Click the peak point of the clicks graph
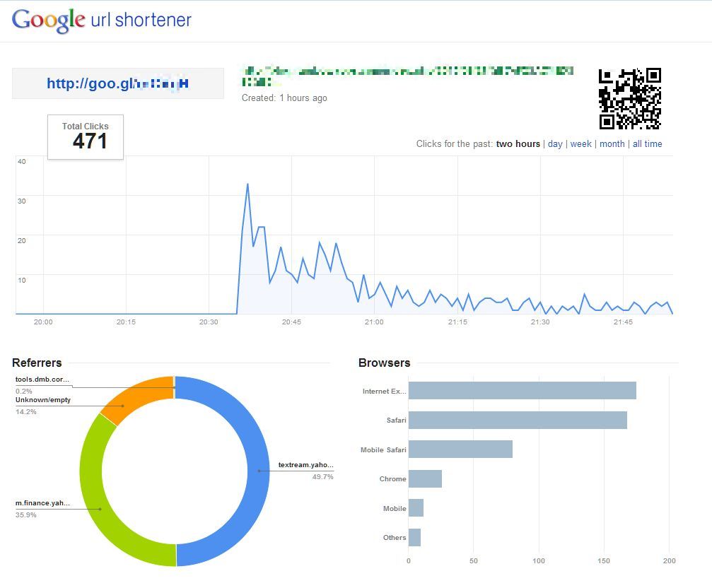Viewport: 712px width, 588px height. point(247,184)
